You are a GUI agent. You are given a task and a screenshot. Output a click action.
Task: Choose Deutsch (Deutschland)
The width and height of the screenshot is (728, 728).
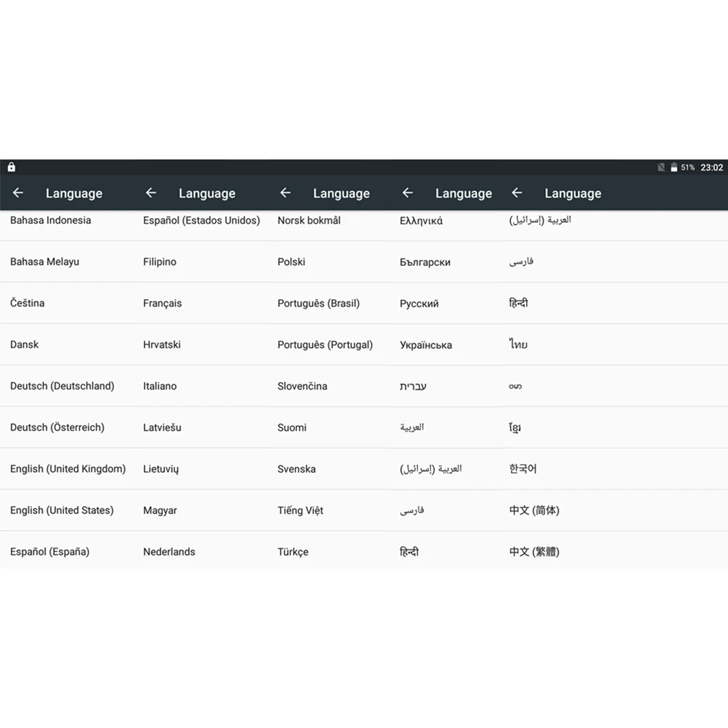[x=62, y=386]
